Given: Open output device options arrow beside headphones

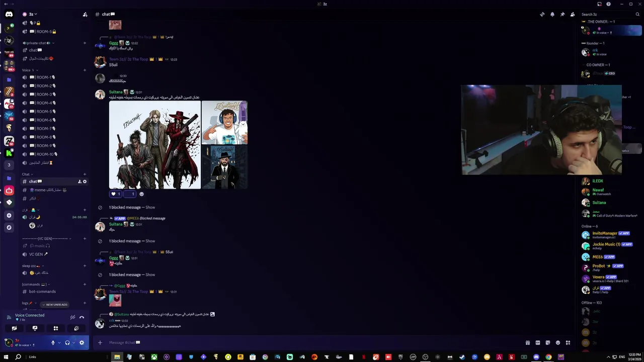Looking at the screenshot, I should point(73,343).
